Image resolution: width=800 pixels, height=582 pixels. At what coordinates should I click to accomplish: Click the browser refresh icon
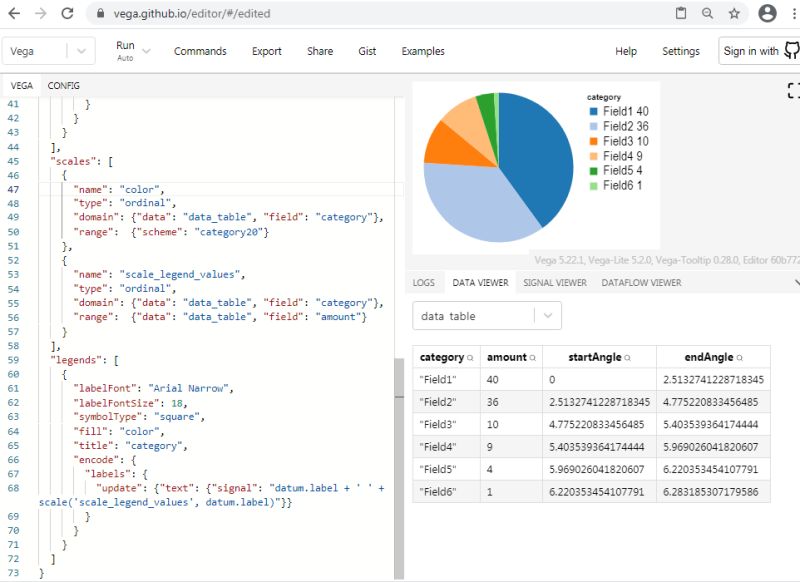(66, 15)
